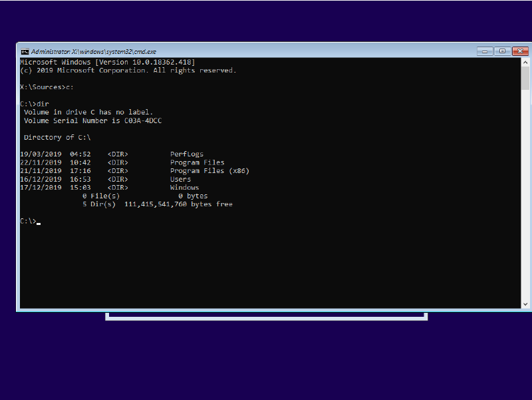Click the scroll-up arrow on the scrollbar
The image size is (532, 400).
click(x=526, y=61)
